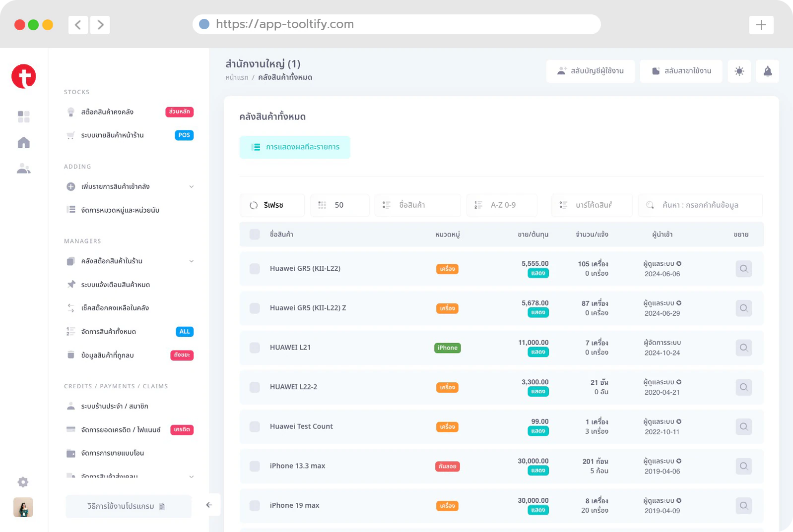
Task: Click the รีเฟรช refresh button
Action: [272, 205]
